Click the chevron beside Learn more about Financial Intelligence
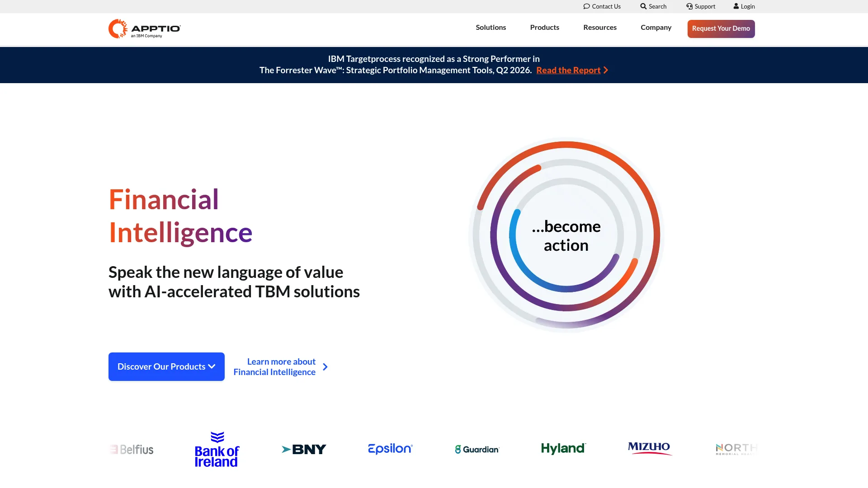868x488 pixels. pyautogui.click(x=325, y=367)
